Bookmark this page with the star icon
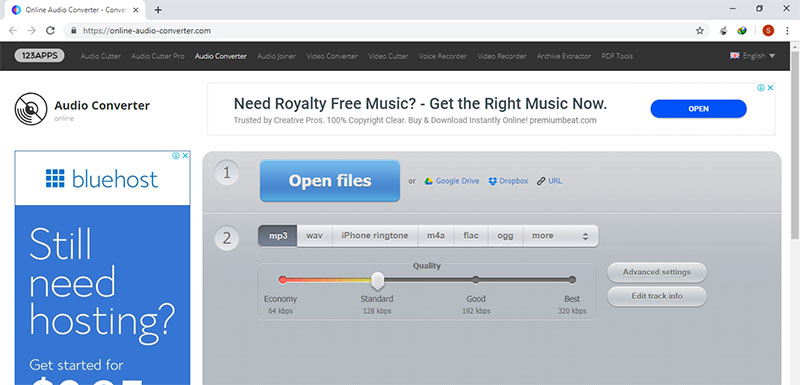The image size is (800, 385). click(699, 31)
